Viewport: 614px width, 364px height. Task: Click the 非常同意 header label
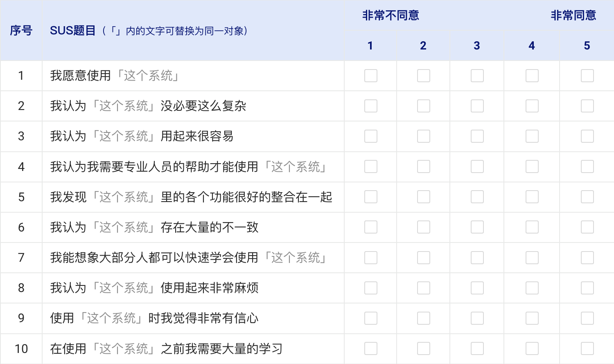(573, 16)
